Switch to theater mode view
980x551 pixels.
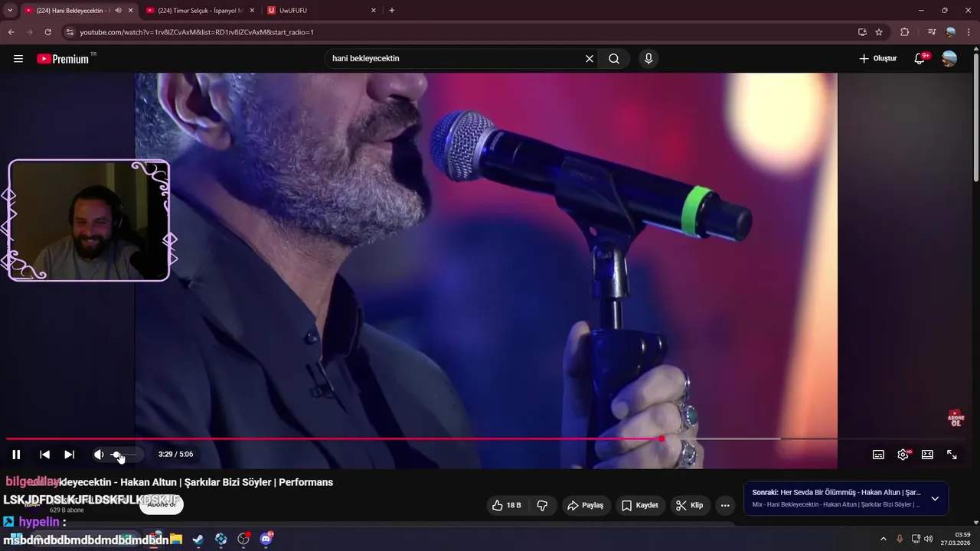[x=927, y=455]
